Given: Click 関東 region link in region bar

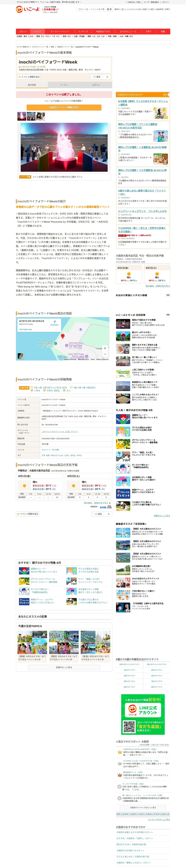Looking at the screenshot, I should point(38,36).
